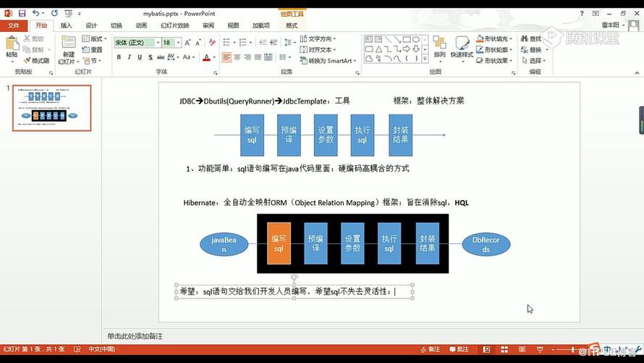644x363 pixels.
Task: Click the 形状轮廓 shape outline color button
Action: [x=494, y=49]
